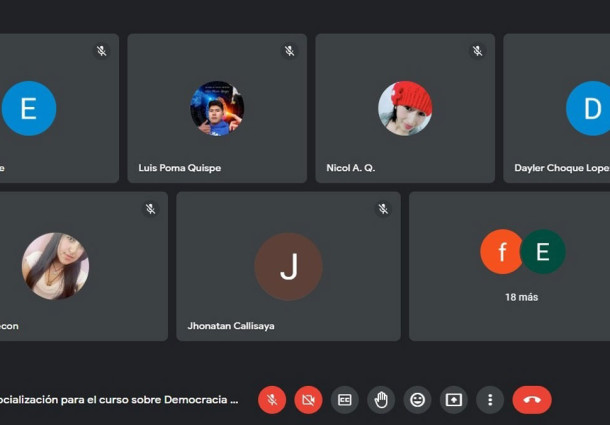Open the emoji reactions picker
Image resolution: width=610 pixels, height=425 pixels.
(x=417, y=400)
